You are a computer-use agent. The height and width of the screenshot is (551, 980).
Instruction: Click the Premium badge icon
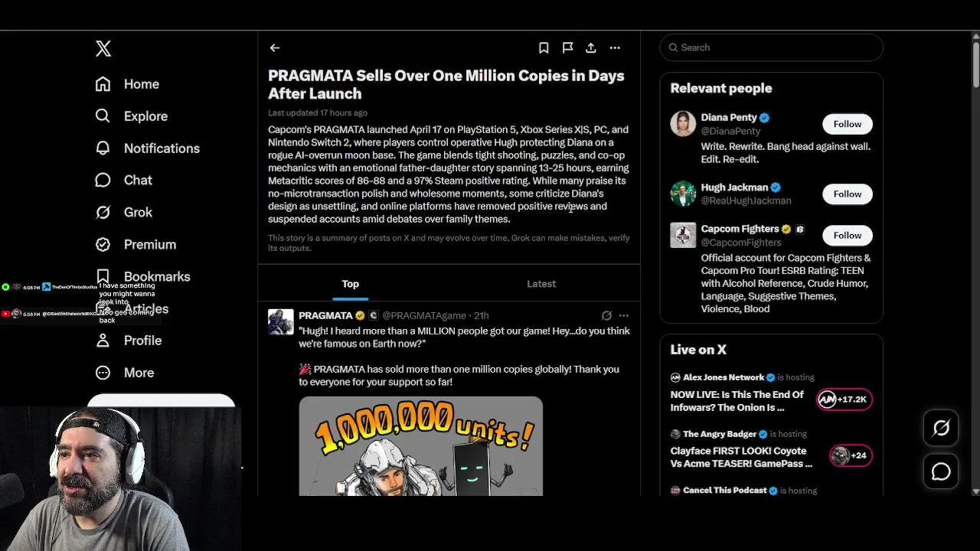tap(103, 244)
